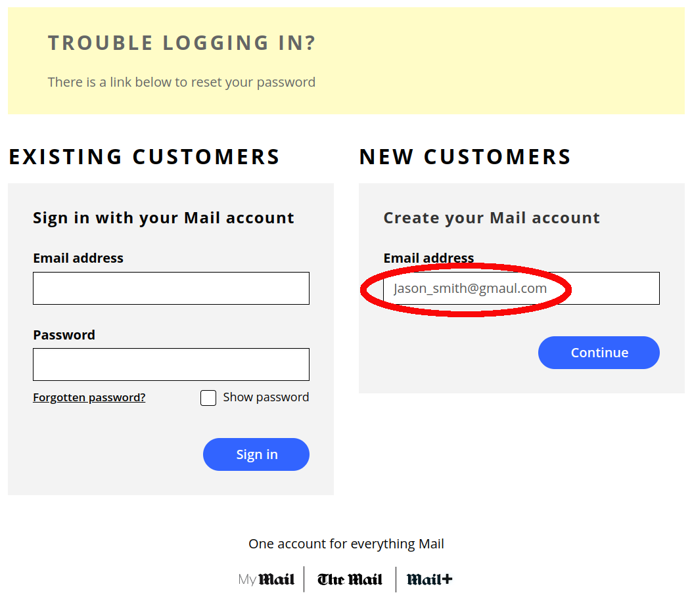Click the TROUBLE LOGGING IN heading
692x616 pixels.
(x=181, y=42)
